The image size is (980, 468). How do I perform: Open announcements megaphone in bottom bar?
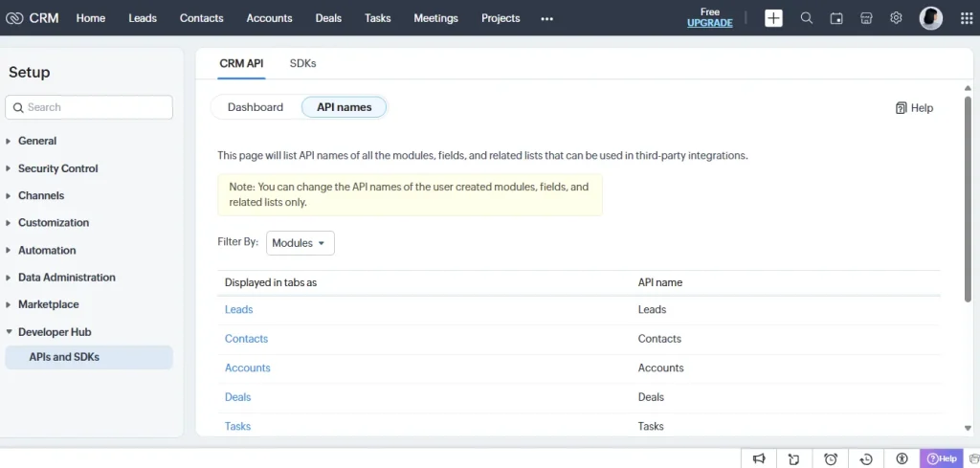point(759,459)
